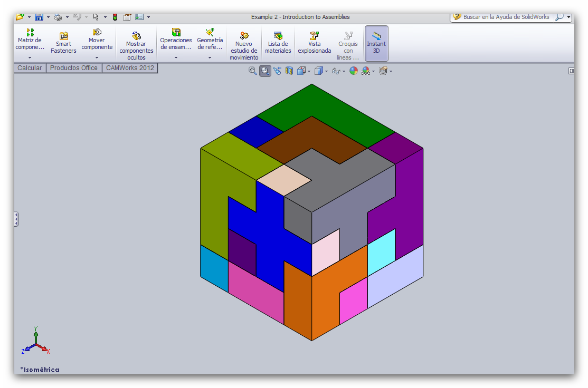Image resolution: width=588 pixels, height=388 pixels.
Task: Click Edit Appearance color ball icon
Action: (x=354, y=71)
